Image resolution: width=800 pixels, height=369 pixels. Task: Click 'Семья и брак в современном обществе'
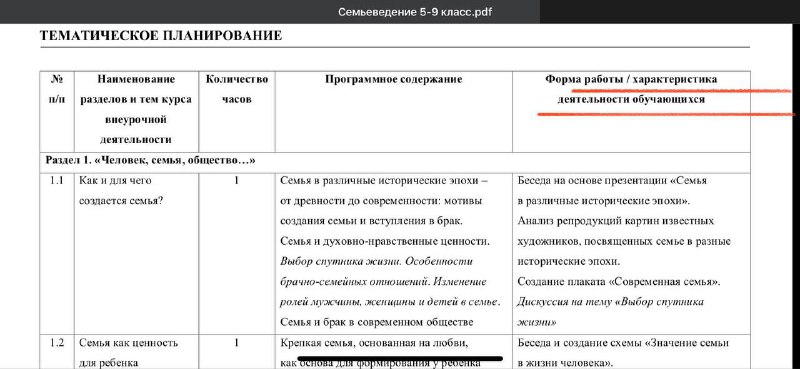377,322
